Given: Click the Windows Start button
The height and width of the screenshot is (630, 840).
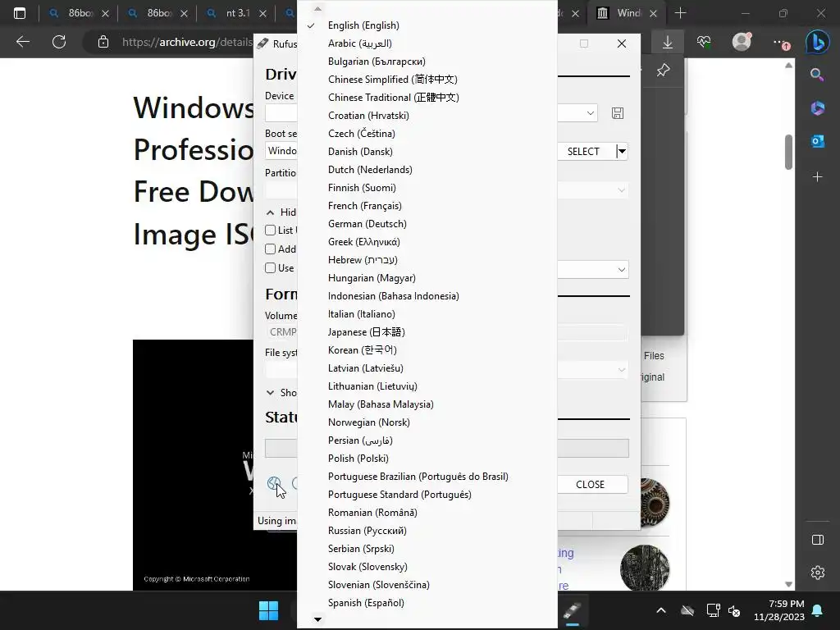Looking at the screenshot, I should 268,610.
